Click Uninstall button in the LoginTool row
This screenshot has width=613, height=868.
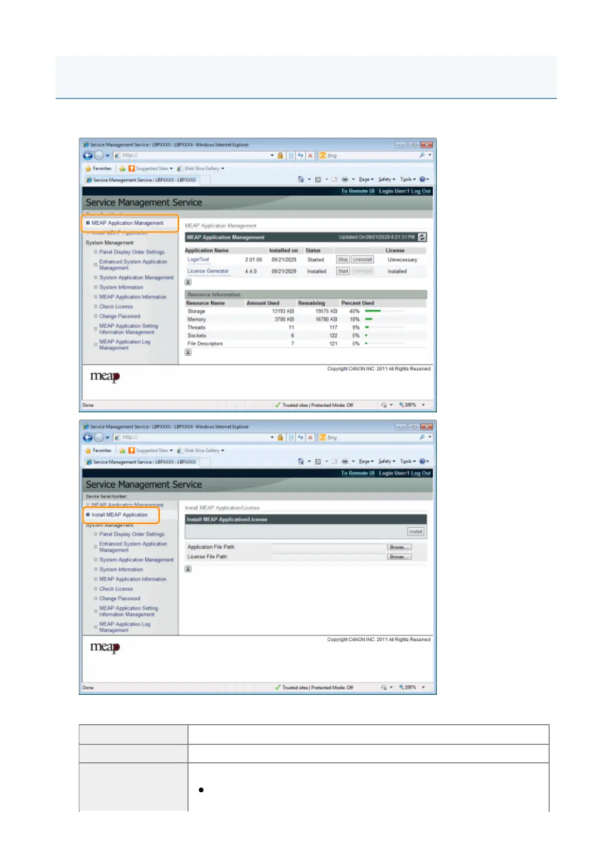tap(362, 260)
